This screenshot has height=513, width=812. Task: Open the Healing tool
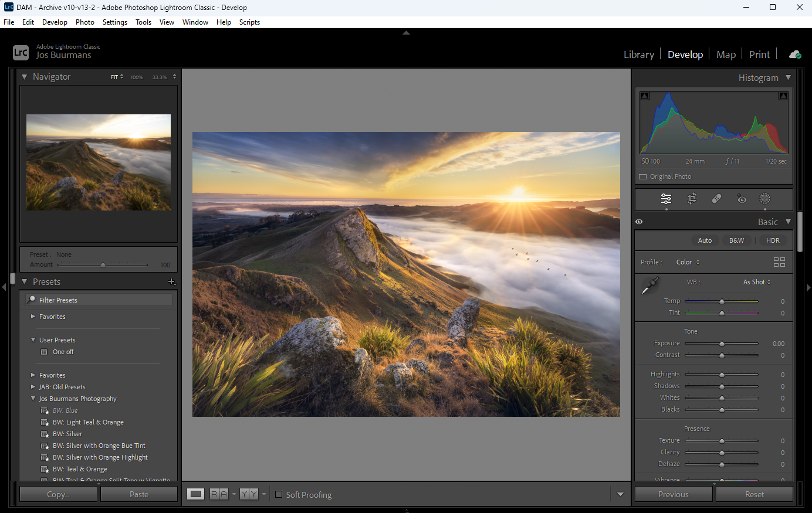point(716,199)
